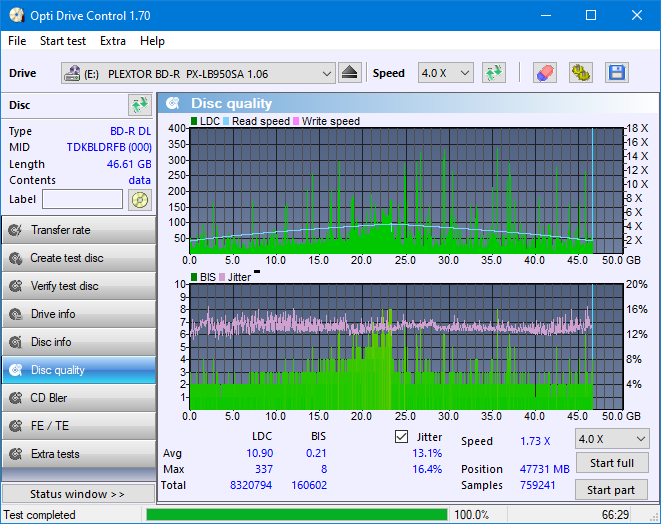The height and width of the screenshot is (524, 661).
Task: Click the Create test disc icon
Action: (x=16, y=258)
